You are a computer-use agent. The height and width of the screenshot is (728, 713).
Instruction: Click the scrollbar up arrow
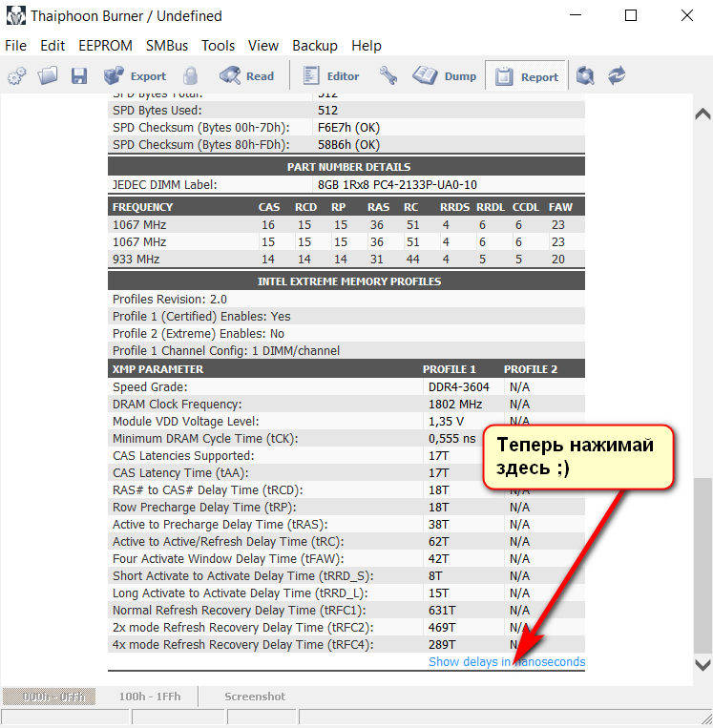[x=703, y=114]
